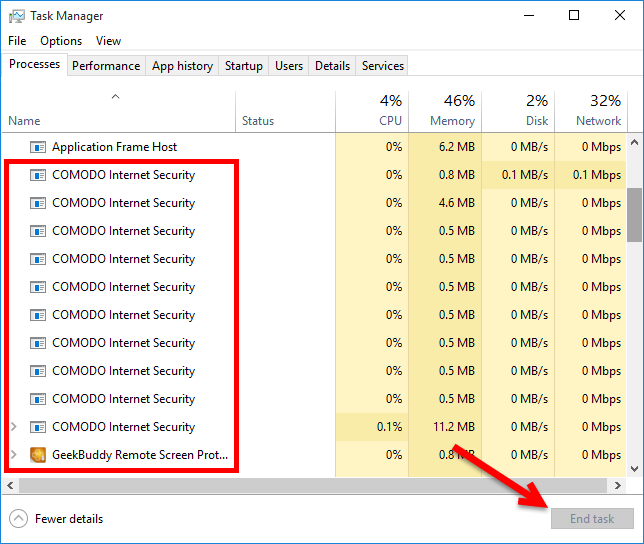Click the Application Frame Host process icon
644x544 pixels.
(x=38, y=147)
